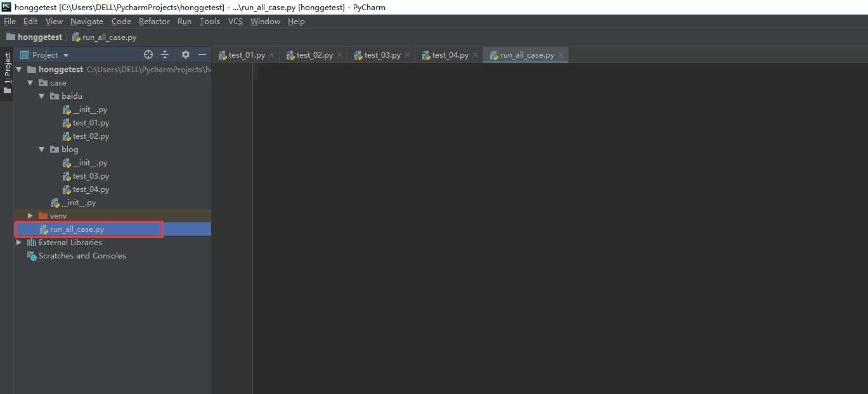Open the Code menu
The width and height of the screenshot is (868, 394).
[x=121, y=22]
